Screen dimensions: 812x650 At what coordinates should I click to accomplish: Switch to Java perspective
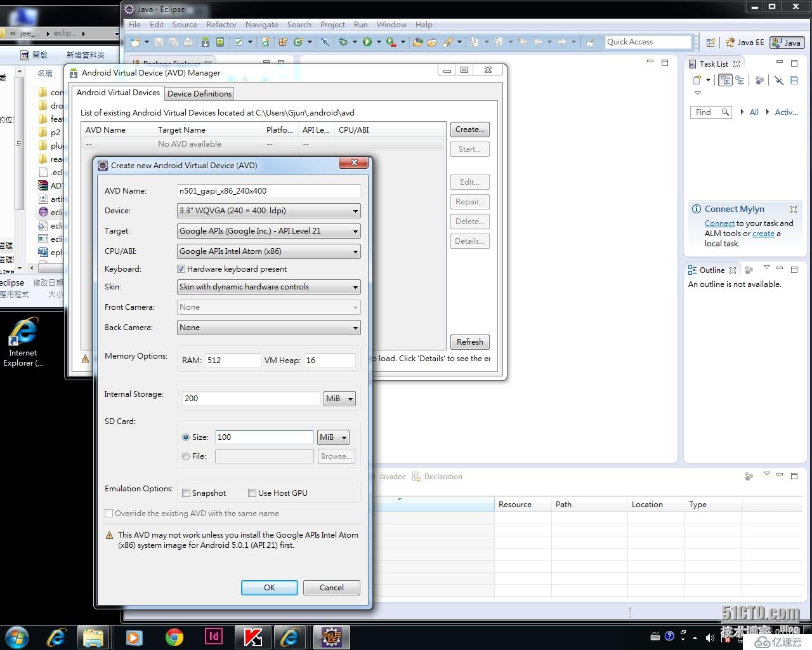pos(787,43)
